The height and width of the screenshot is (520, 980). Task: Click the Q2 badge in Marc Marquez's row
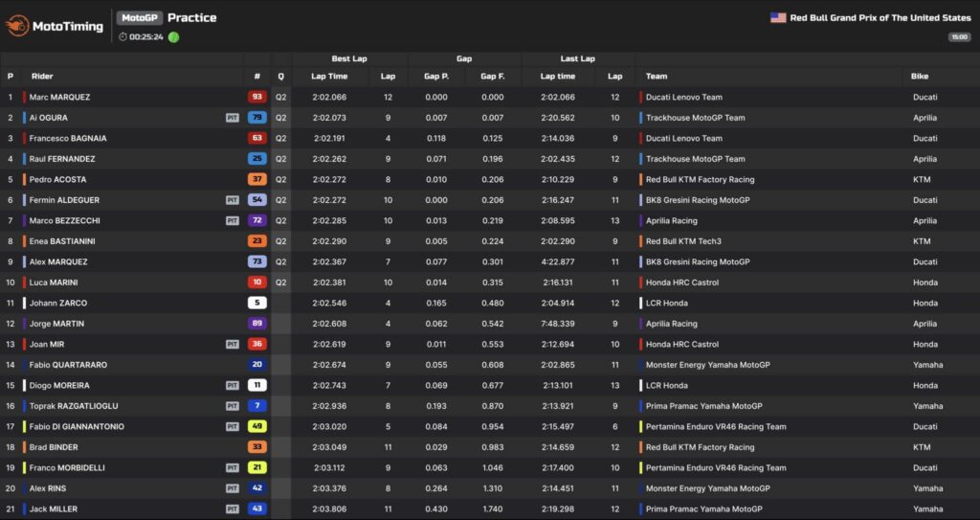pyautogui.click(x=281, y=97)
